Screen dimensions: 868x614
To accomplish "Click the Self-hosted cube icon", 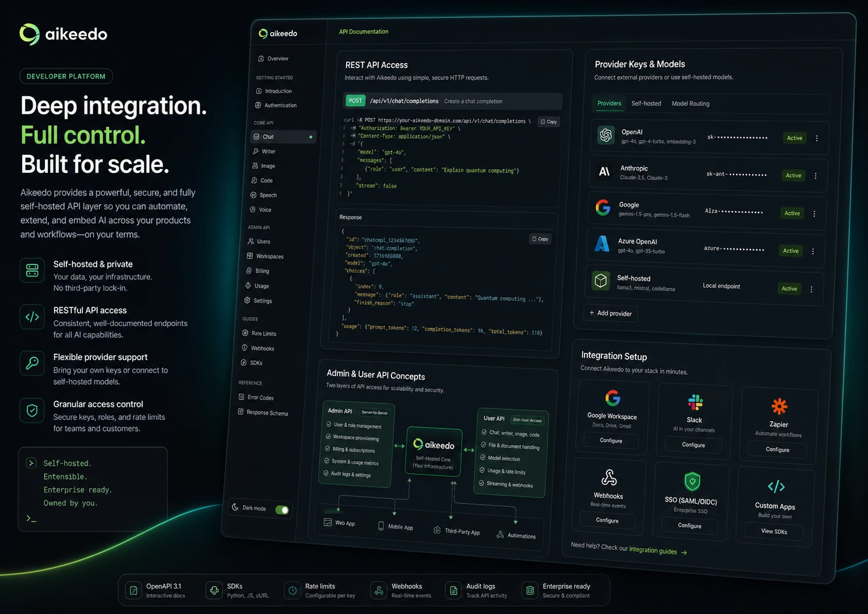I will 601,281.
